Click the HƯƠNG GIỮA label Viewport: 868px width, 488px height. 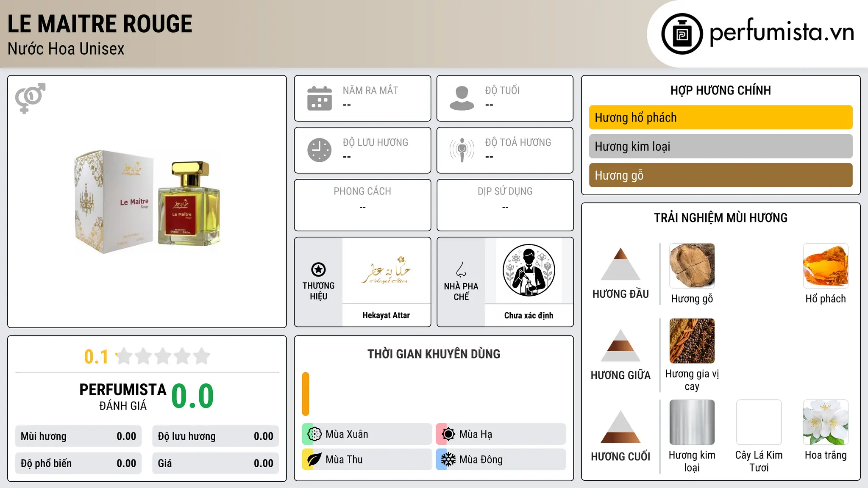point(620,375)
